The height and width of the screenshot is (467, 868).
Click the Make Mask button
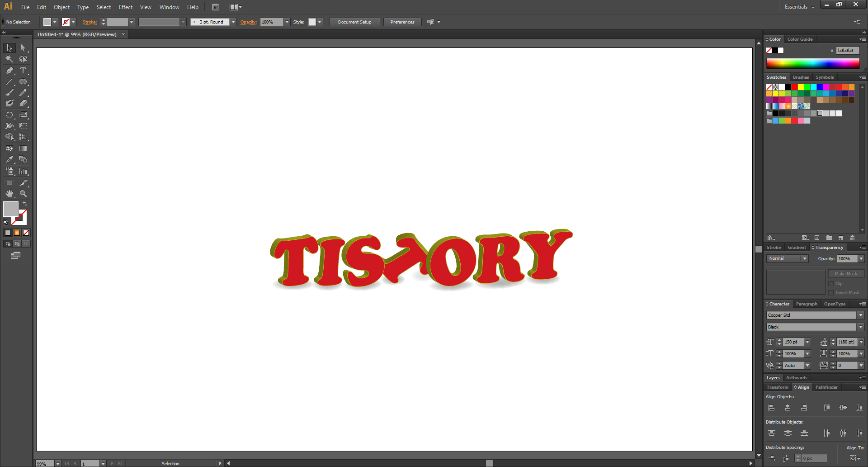tap(846, 274)
